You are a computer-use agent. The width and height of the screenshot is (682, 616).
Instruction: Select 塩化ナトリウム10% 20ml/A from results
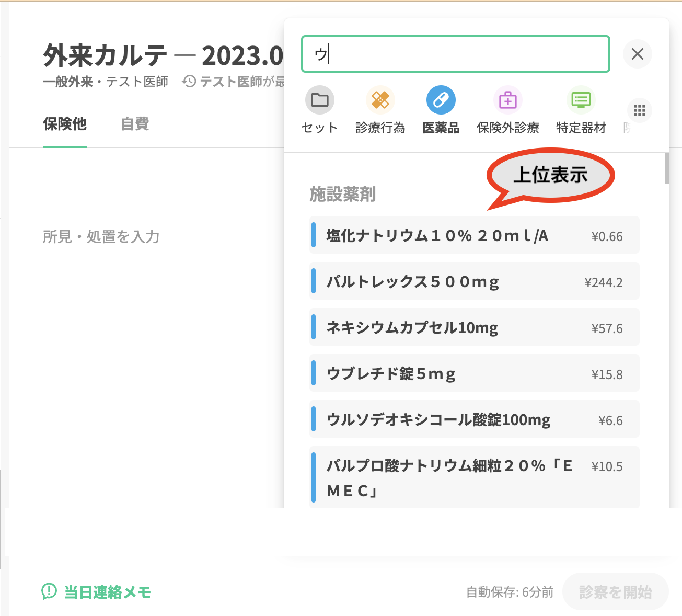474,235
